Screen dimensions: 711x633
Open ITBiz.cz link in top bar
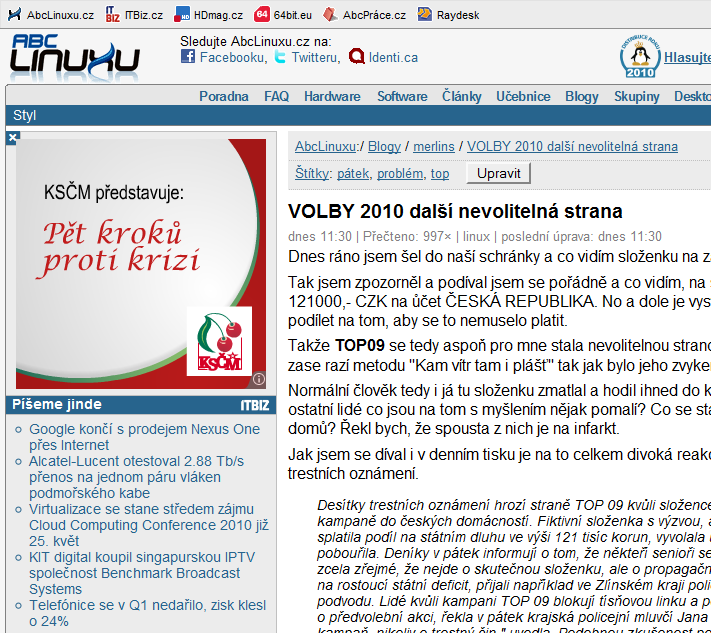click(x=144, y=15)
